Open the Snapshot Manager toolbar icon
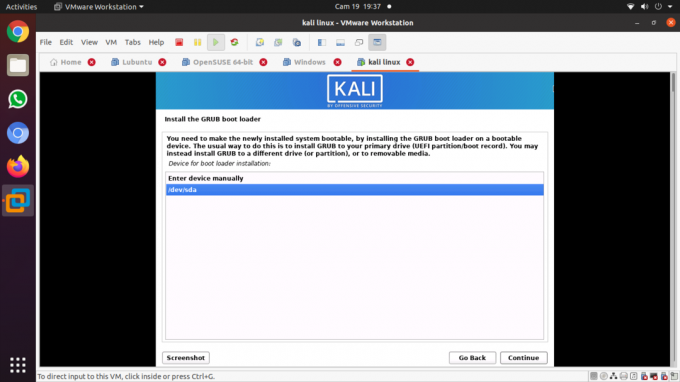Viewport: 680px width, 382px height. click(297, 42)
